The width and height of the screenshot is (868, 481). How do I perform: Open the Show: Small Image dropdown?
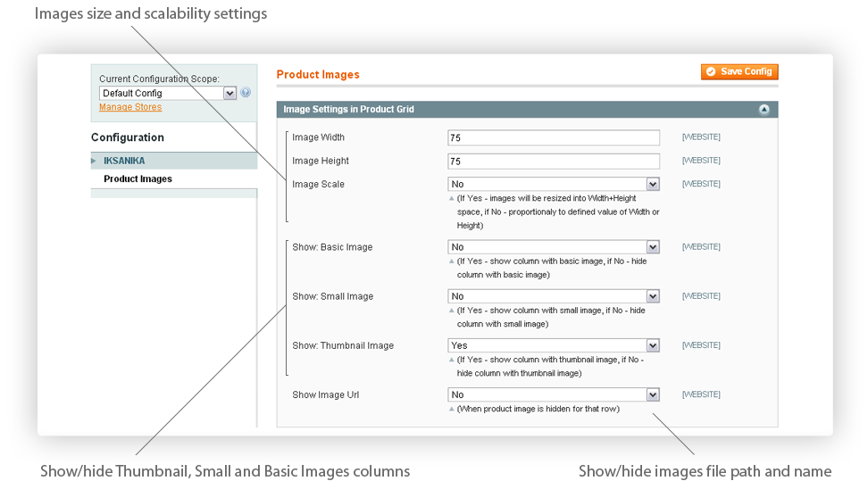point(554,296)
